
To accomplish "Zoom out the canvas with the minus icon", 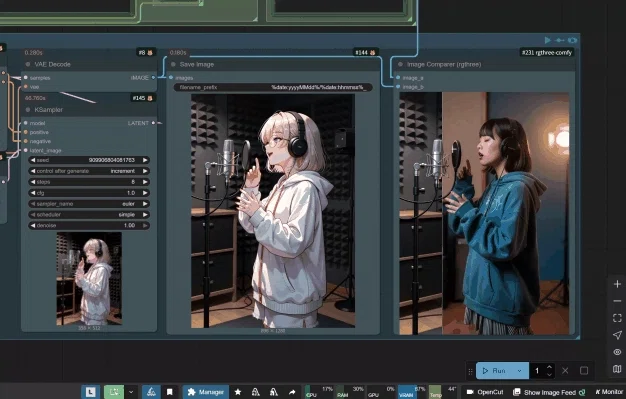I will tap(617, 301).
